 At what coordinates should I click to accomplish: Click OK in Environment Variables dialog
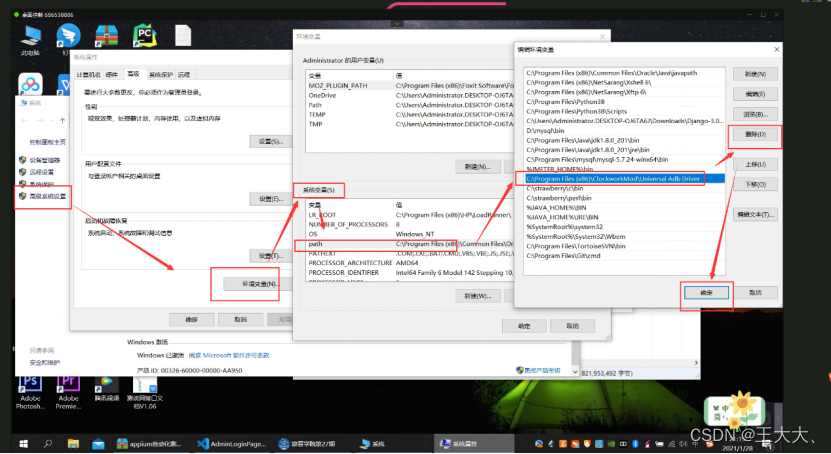coord(524,326)
